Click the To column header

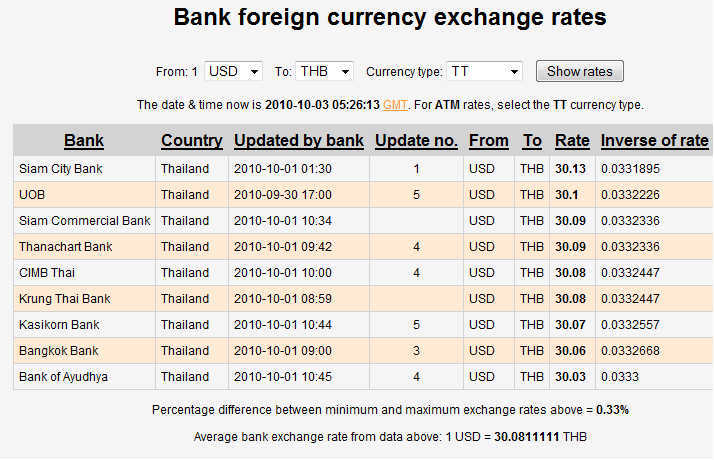(532, 140)
